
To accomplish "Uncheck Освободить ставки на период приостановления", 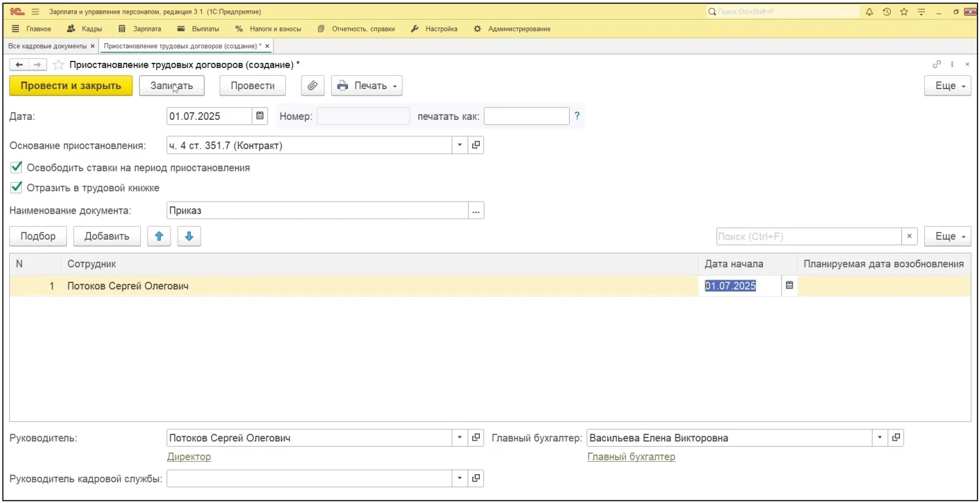I will click(x=17, y=168).
